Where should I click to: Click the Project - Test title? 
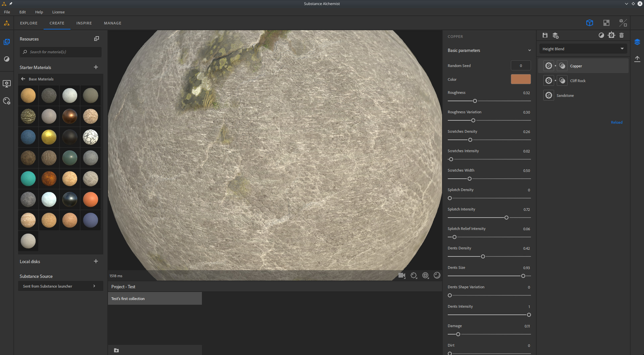[x=123, y=287]
